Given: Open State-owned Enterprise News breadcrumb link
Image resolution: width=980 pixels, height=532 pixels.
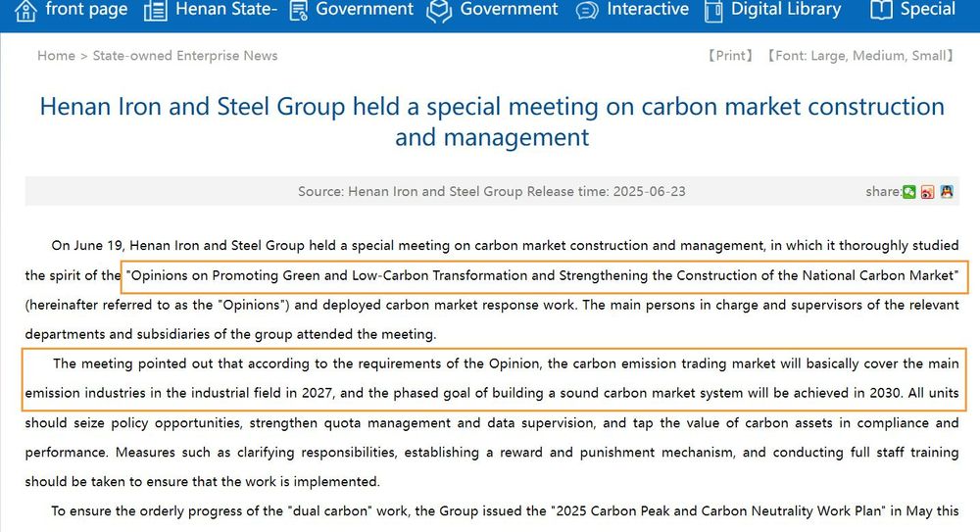Looking at the screenshot, I should (x=185, y=56).
